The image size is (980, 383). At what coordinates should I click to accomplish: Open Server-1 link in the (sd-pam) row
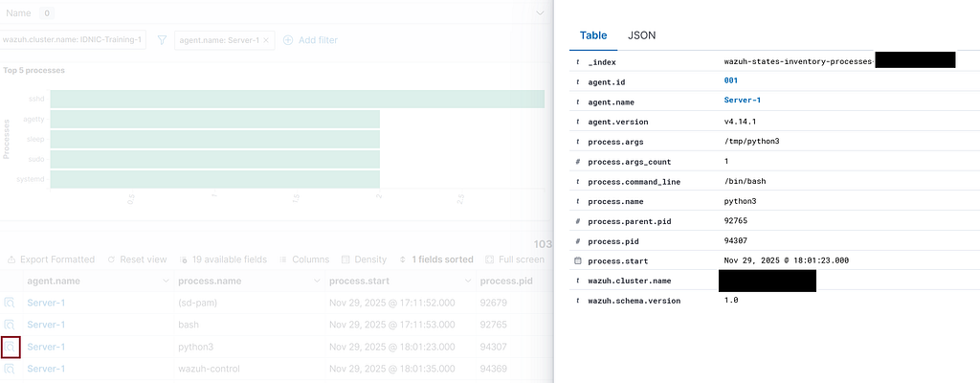tap(46, 303)
